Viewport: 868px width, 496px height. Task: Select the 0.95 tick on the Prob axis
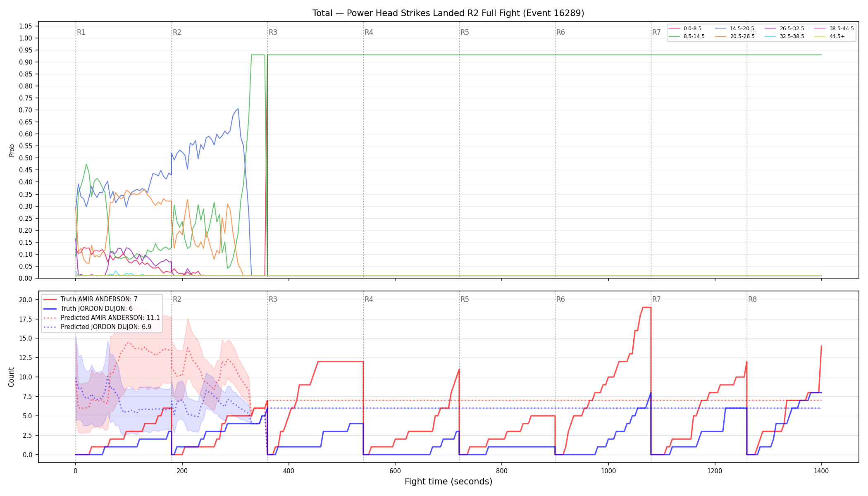pyautogui.click(x=26, y=50)
